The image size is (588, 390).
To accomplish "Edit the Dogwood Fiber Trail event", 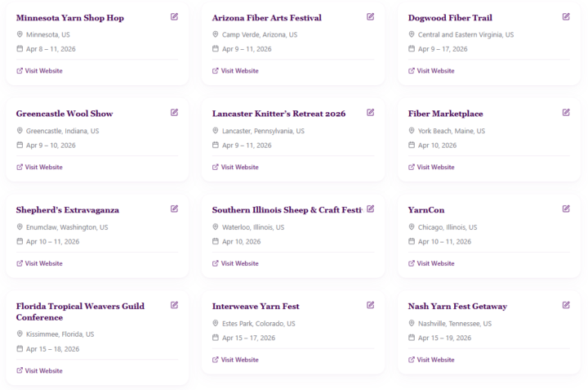I will (x=566, y=16).
